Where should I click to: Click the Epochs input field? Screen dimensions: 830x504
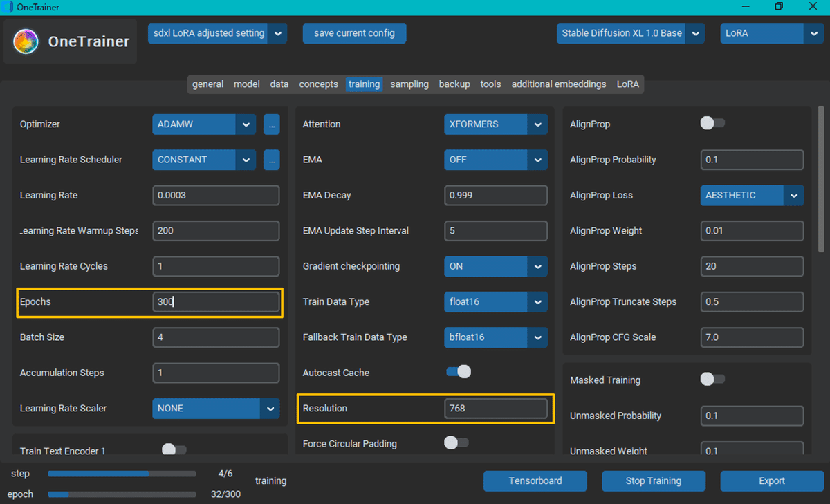pyautogui.click(x=216, y=302)
